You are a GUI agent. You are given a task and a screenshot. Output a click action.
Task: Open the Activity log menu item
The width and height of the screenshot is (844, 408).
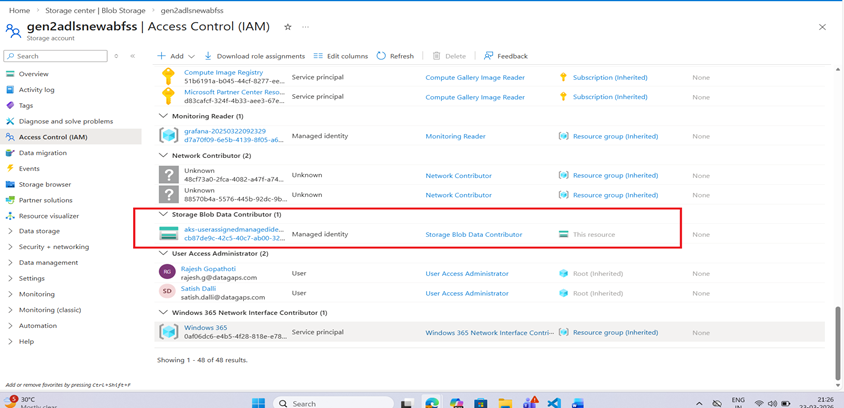point(37,90)
